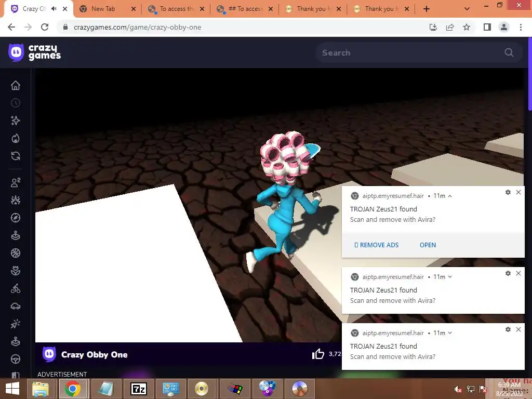
Task: Open settings gear on first notification
Action: click(508, 192)
